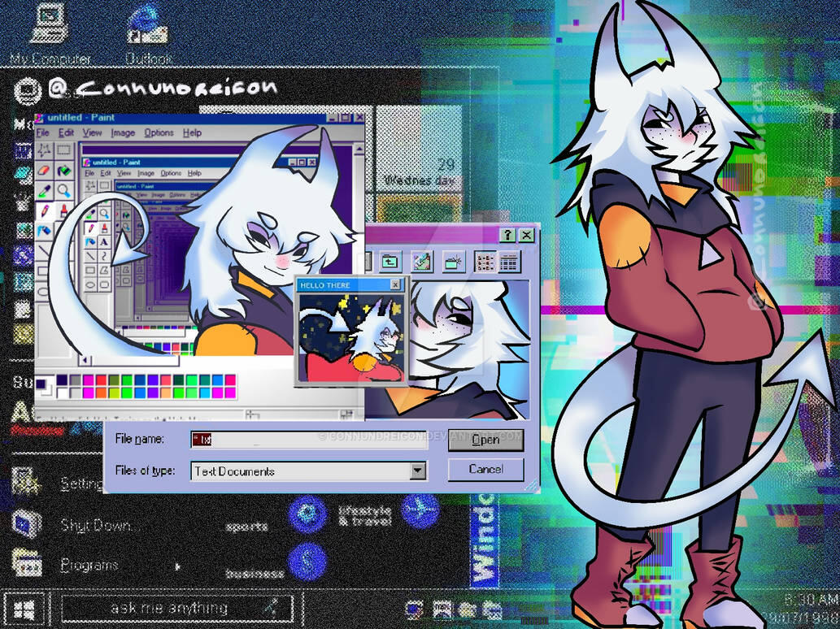The image size is (840, 629).
Task: Pick the eyedropper tool in outermost Paint toolbox
Action: click(44, 191)
